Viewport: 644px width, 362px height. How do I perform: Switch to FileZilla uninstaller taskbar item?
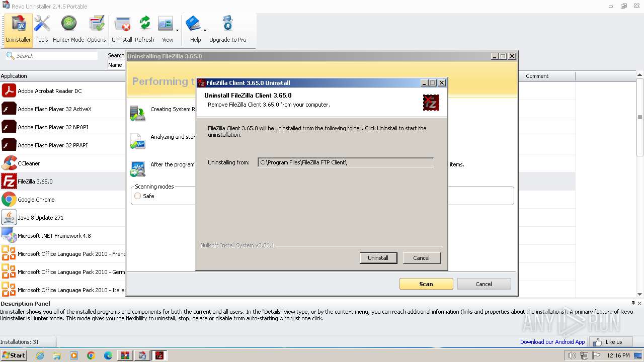click(x=159, y=355)
